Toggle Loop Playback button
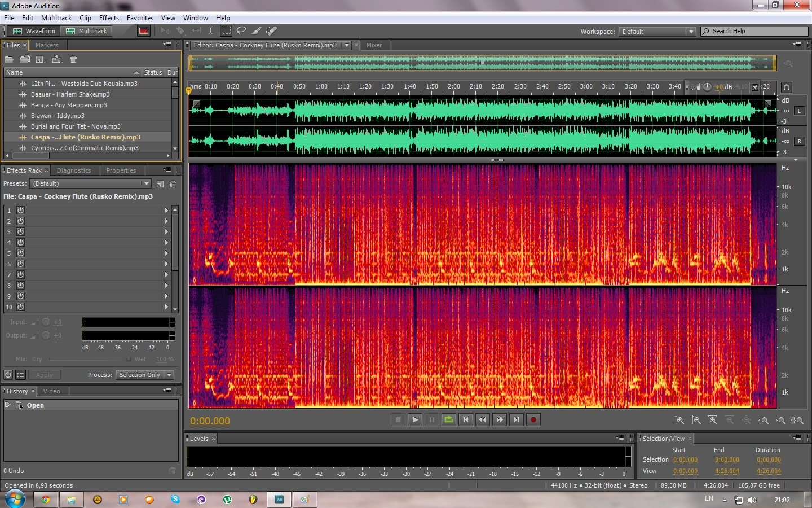 coord(449,420)
